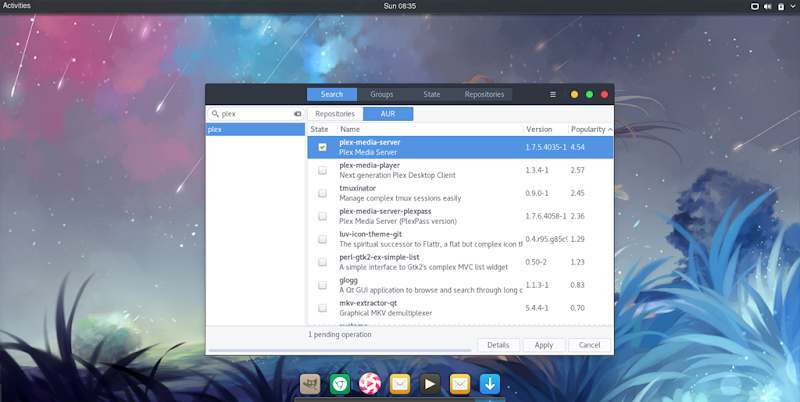Select the plex-media-server-plexpass row
The height and width of the screenshot is (402, 800).
click(460, 216)
